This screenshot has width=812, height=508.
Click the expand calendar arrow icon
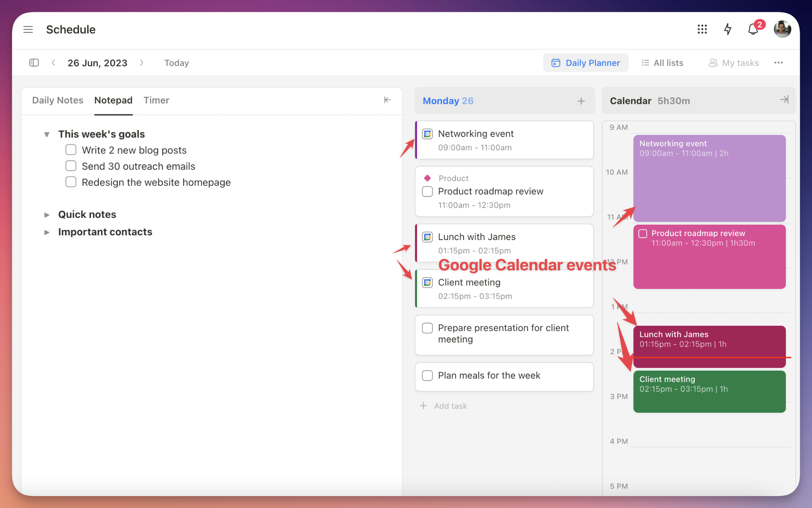[x=784, y=100]
